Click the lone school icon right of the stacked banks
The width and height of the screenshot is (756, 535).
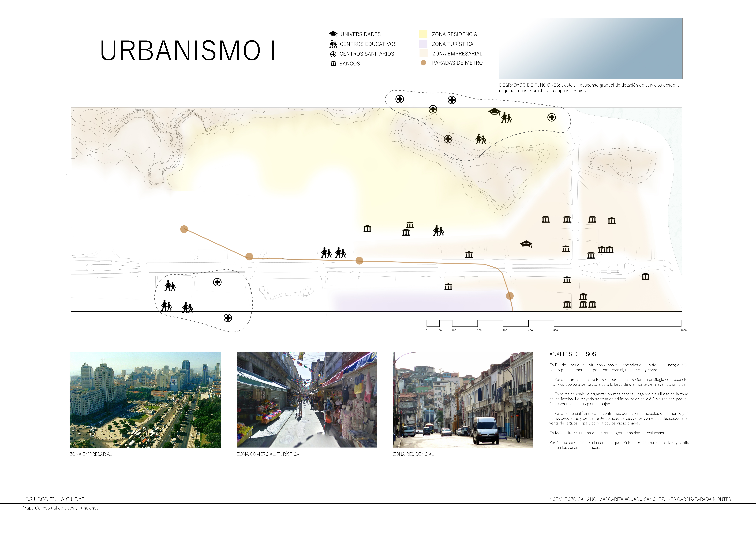438,231
